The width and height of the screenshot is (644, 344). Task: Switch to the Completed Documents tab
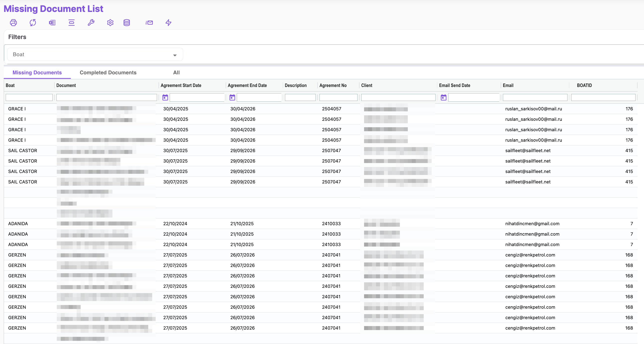(108, 73)
